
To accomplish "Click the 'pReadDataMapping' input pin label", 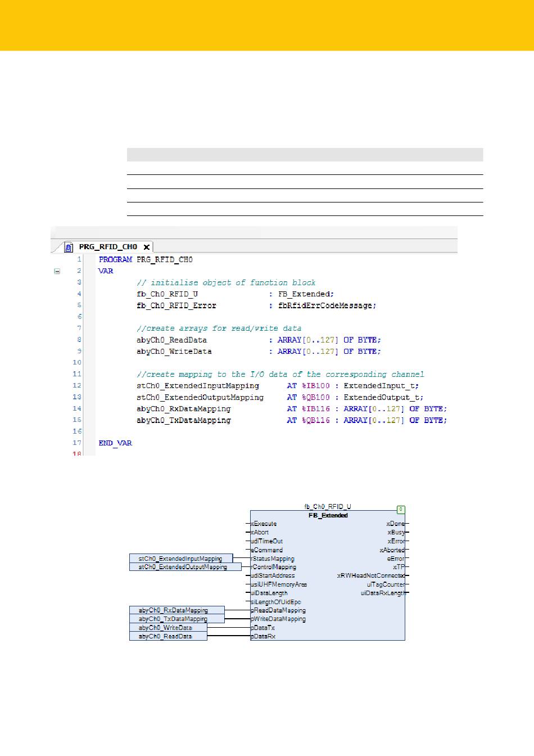I will (x=278, y=610).
